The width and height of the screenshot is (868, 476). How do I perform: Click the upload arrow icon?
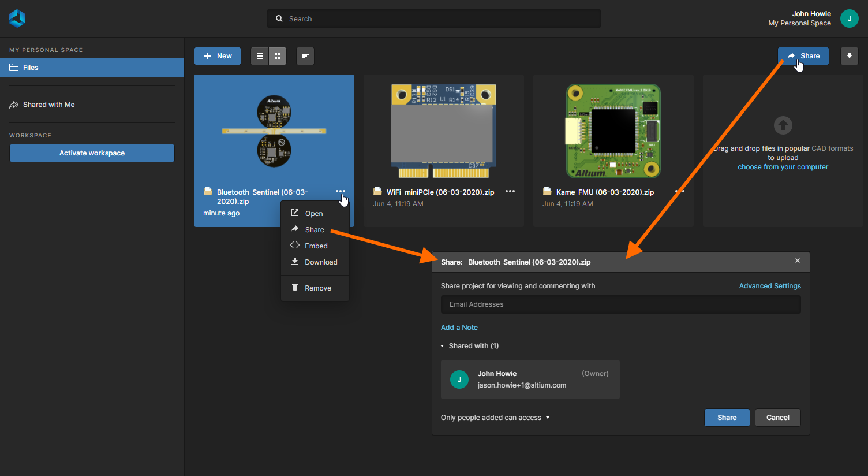click(783, 125)
